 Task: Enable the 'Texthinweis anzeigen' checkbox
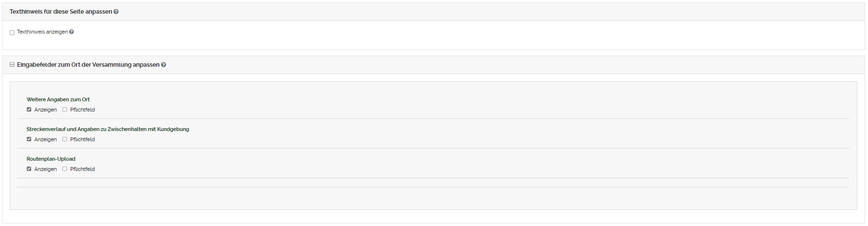[12, 33]
